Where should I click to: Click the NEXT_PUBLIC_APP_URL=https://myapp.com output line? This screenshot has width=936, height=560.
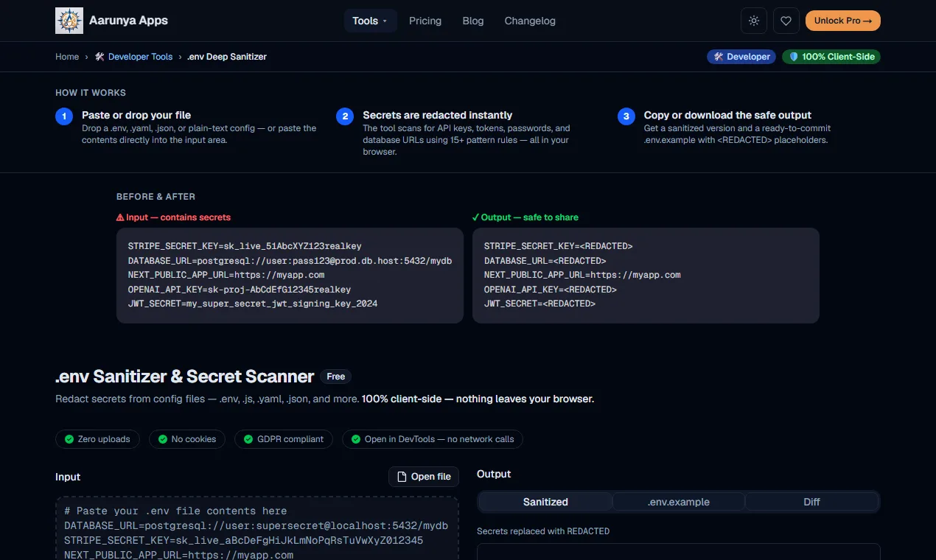click(582, 275)
